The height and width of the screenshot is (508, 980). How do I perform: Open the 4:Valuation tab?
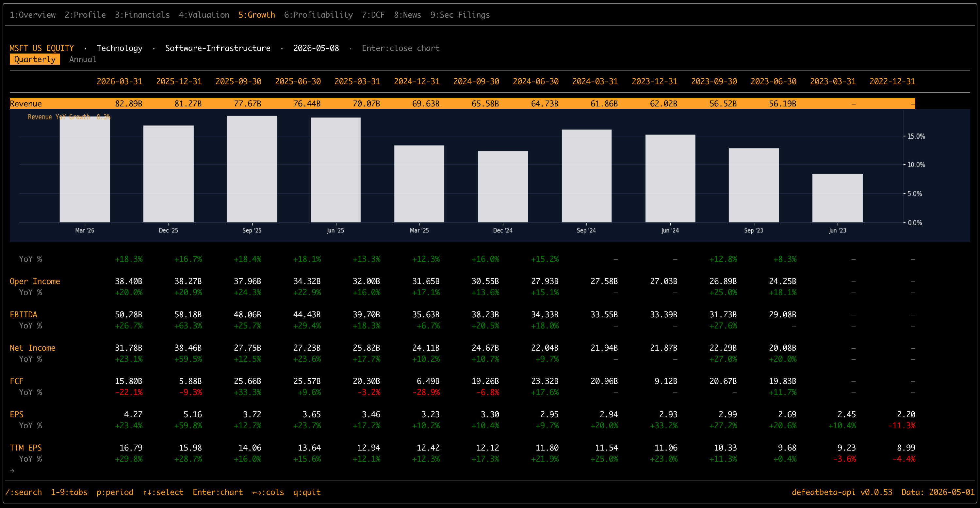point(204,15)
